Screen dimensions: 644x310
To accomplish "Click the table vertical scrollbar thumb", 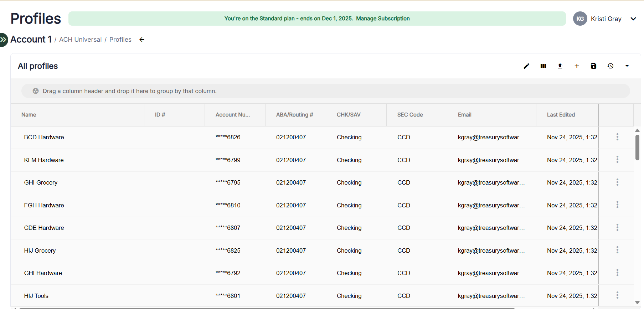I will tap(637, 148).
